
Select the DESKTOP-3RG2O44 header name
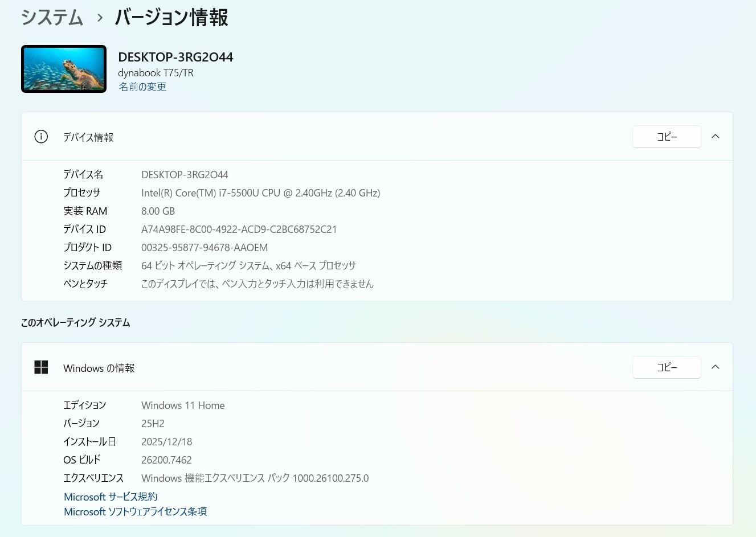[x=175, y=57]
